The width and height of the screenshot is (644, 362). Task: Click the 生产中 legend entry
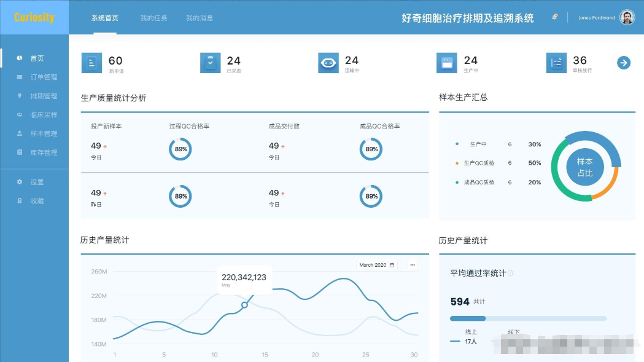[x=499, y=144]
